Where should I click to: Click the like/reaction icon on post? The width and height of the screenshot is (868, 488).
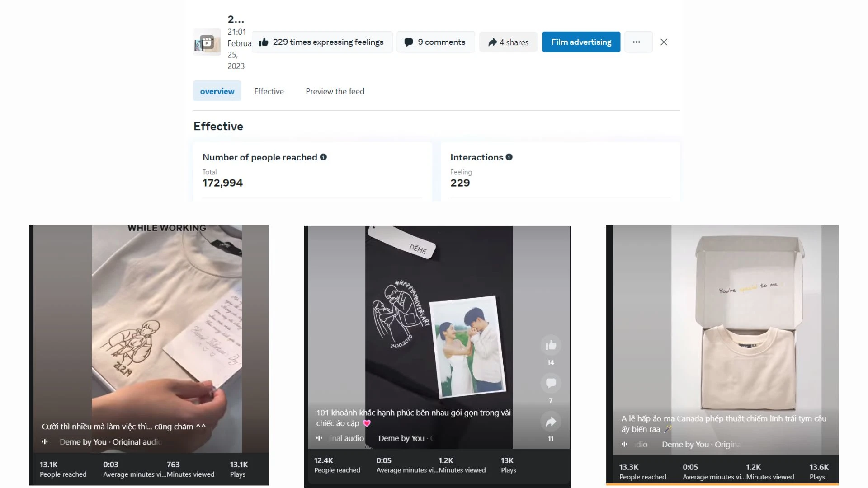[264, 42]
